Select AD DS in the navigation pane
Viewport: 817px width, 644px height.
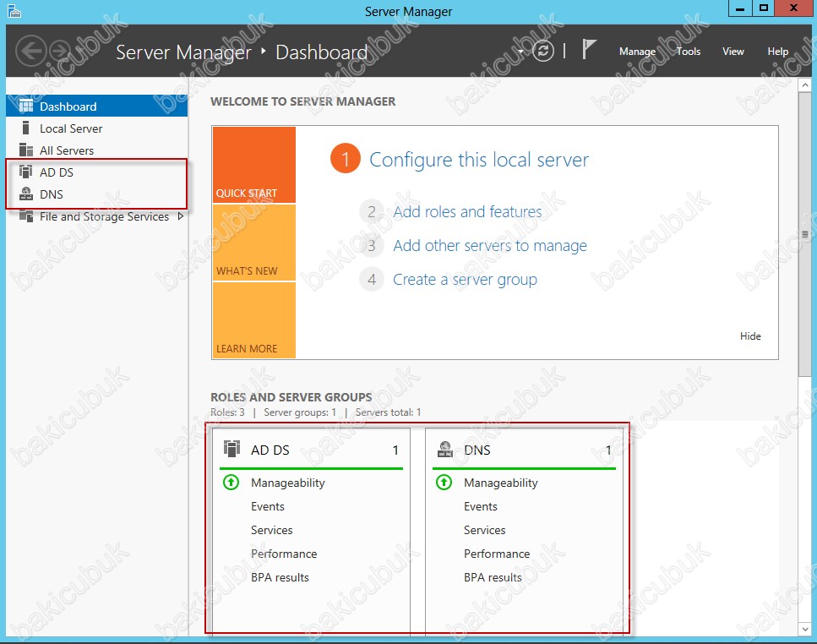(97, 172)
